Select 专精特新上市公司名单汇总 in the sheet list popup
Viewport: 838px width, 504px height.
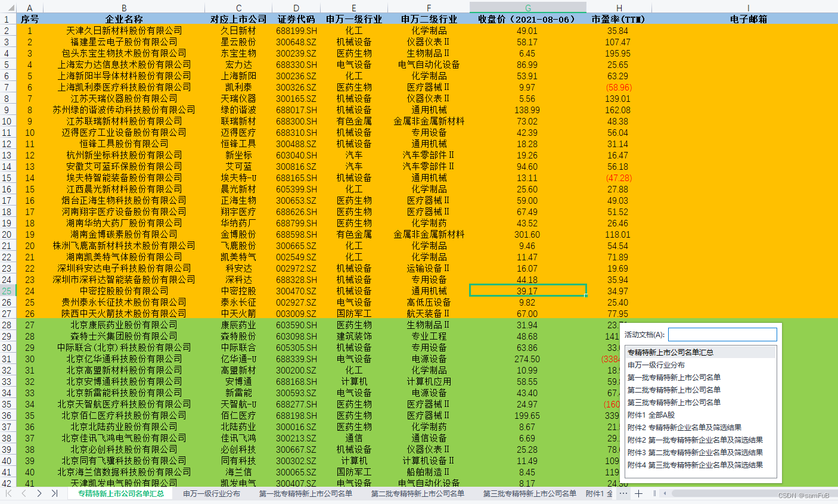coord(700,352)
